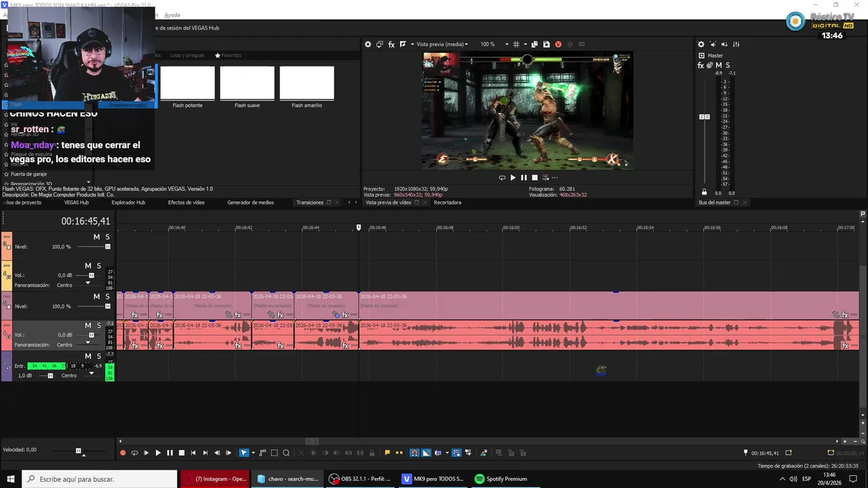Image resolution: width=868 pixels, height=488 pixels.
Task: Expand track 6 options arrow beside Centro
Action: pos(87,343)
